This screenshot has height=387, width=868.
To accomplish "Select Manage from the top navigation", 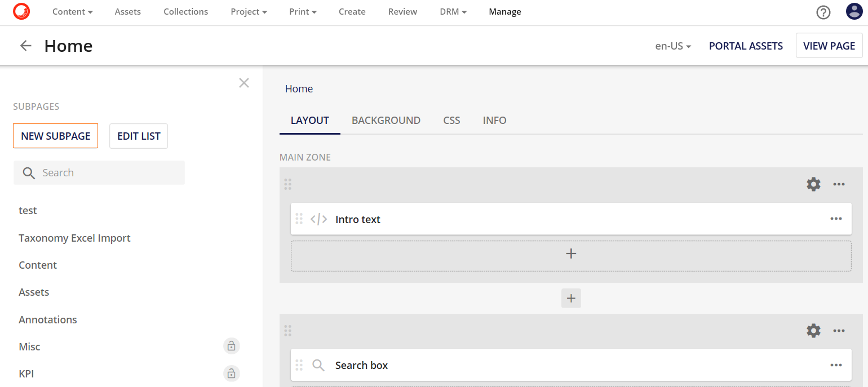I will coord(504,11).
